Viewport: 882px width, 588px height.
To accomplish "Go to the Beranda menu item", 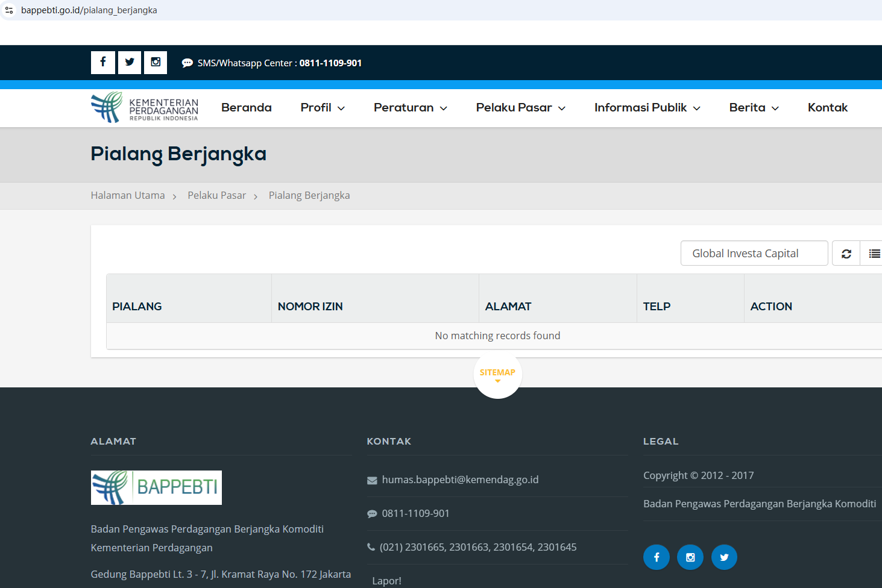I will (246, 108).
